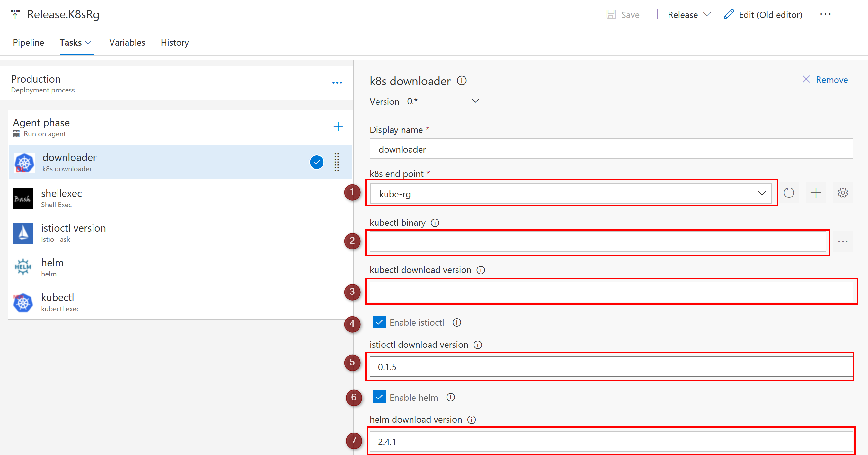Viewport: 868px width, 455px height.
Task: Open the kubectl binary browse ellipsis button
Action: click(842, 241)
